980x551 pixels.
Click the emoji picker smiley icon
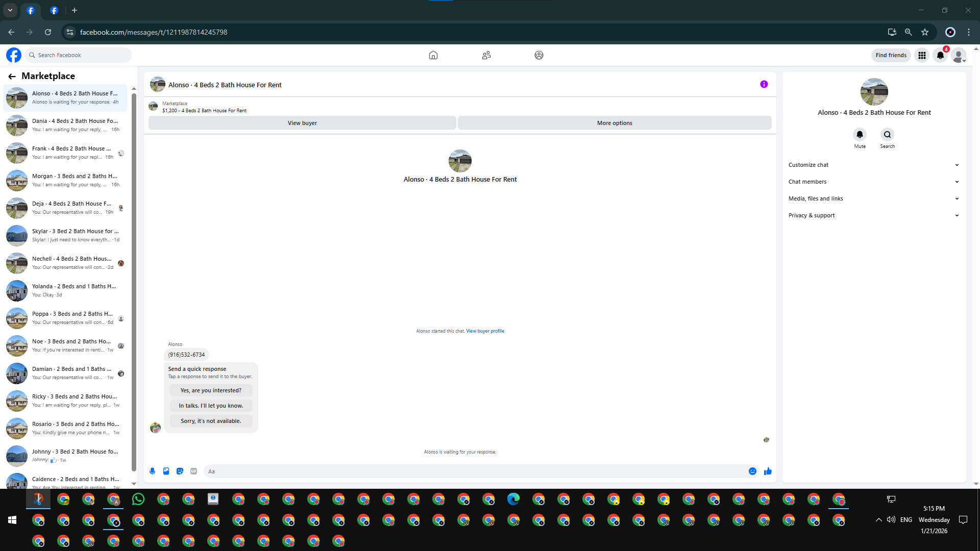[752, 471]
